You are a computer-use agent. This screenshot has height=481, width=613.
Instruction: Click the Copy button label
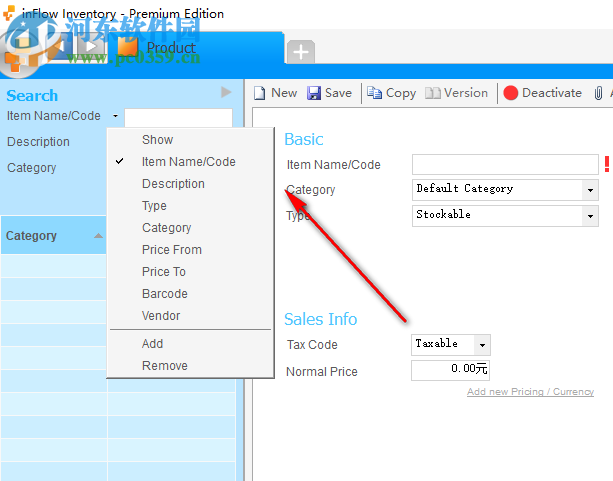401,93
